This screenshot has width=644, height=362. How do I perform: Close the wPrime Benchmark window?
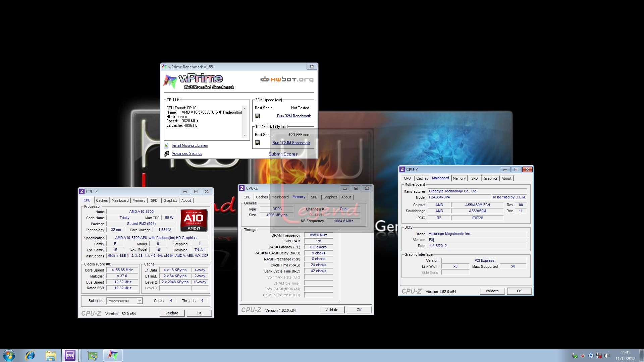tap(312, 67)
